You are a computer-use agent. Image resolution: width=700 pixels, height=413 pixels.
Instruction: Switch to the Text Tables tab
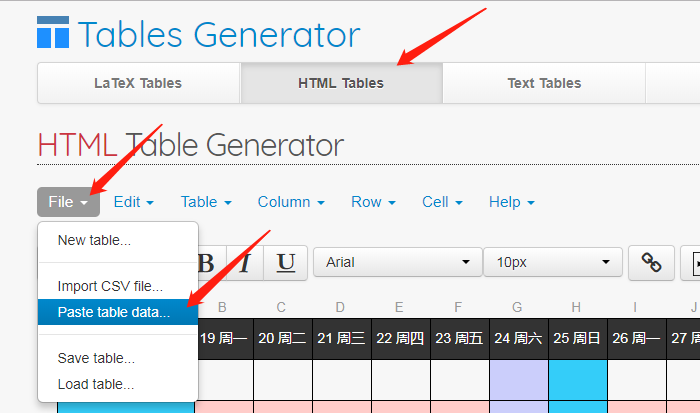[544, 83]
